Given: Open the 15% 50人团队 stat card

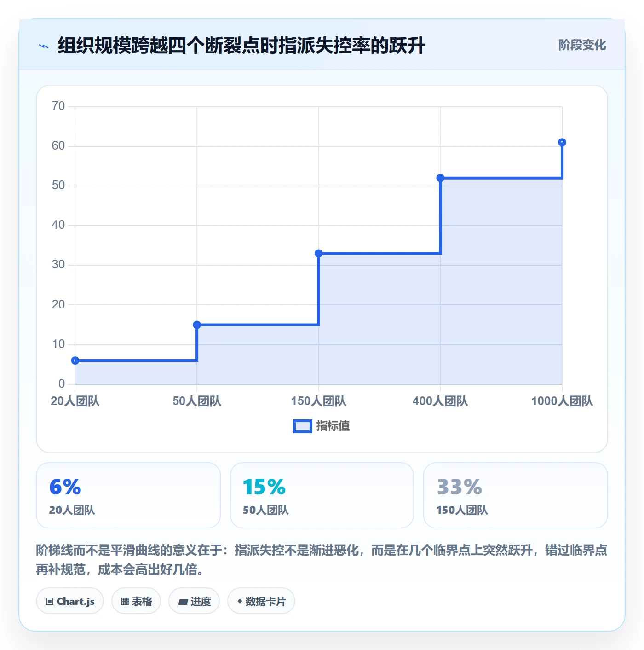Looking at the screenshot, I should click(x=322, y=495).
